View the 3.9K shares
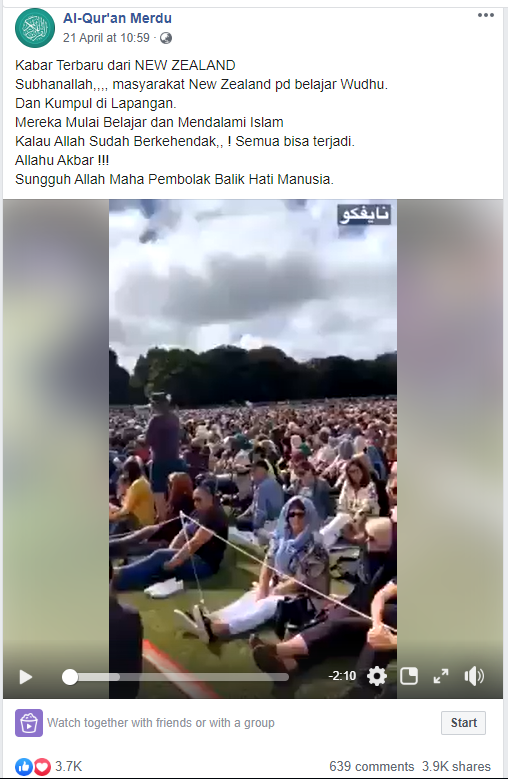Screen dimensions: 508x779 (456, 767)
